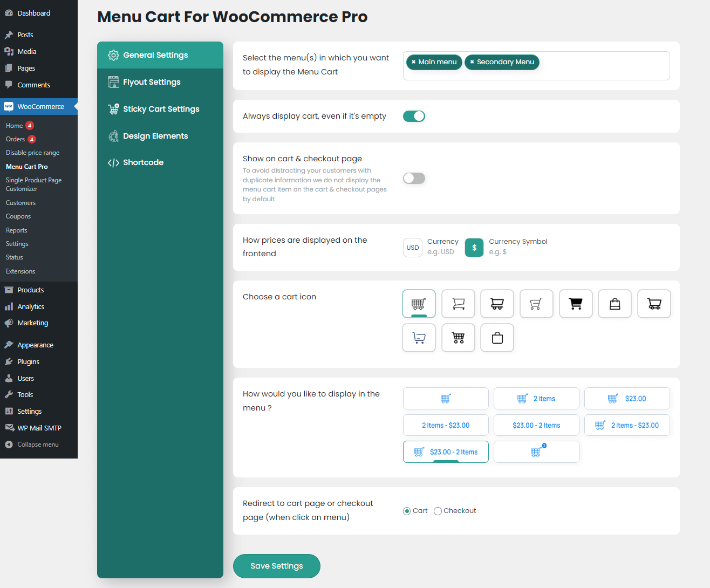
Task: Go to Design Elements tab
Action: click(160, 136)
